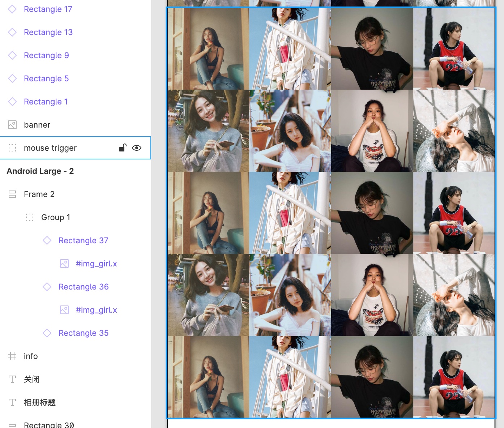Click the frame icon of the info layer

tap(12, 356)
